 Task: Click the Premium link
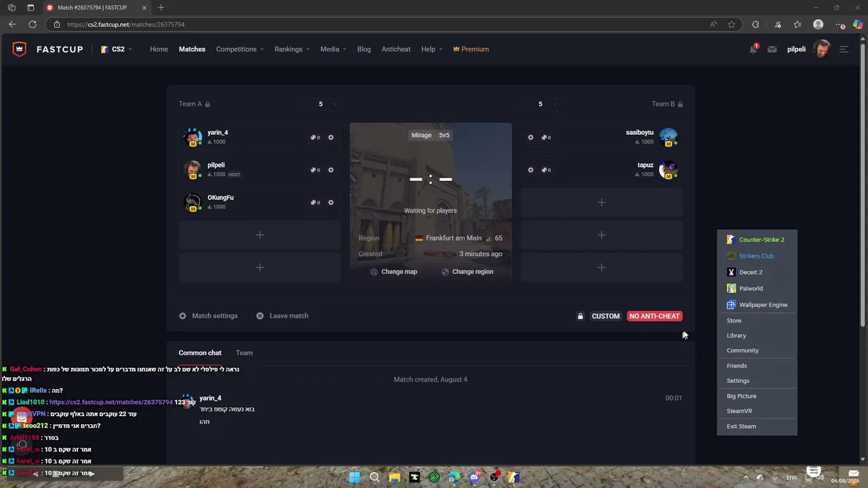pos(471,49)
